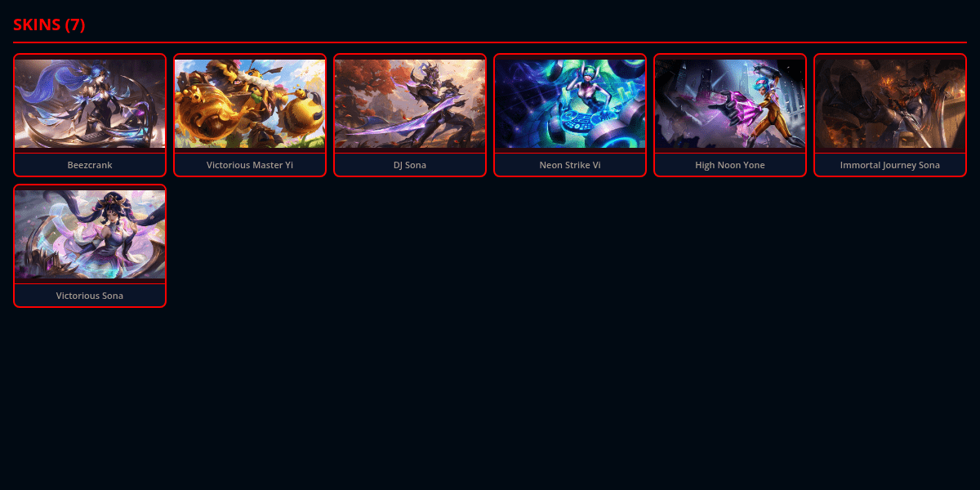Click the dark strip below the DJ Sona image
980x490 pixels.
[410, 150]
